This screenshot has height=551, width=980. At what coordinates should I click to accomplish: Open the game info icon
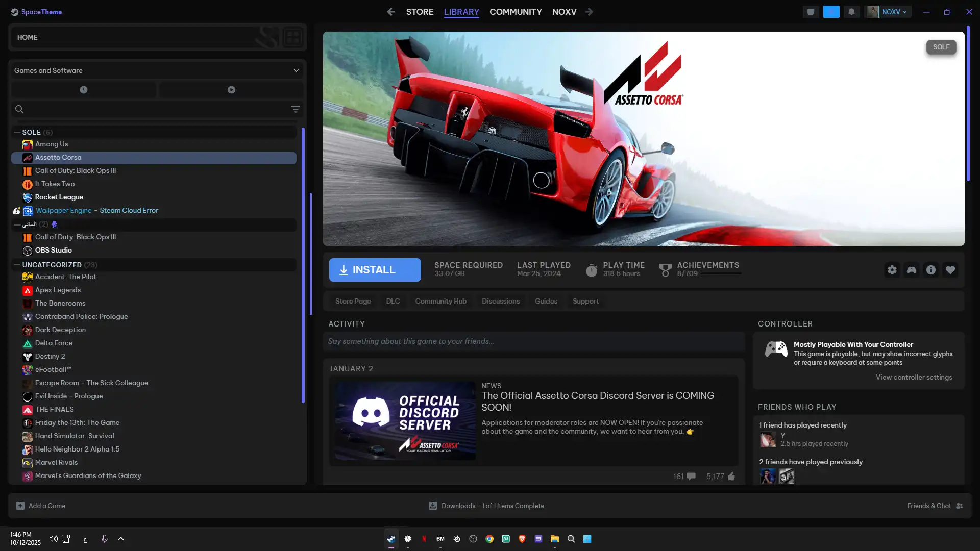click(930, 270)
